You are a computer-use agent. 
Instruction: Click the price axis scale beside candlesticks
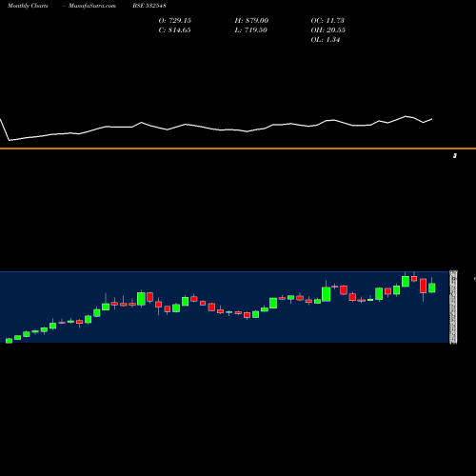(x=453, y=307)
